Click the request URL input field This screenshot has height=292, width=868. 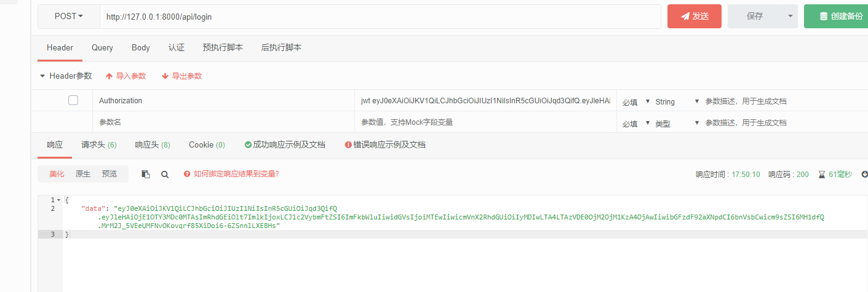coord(380,17)
